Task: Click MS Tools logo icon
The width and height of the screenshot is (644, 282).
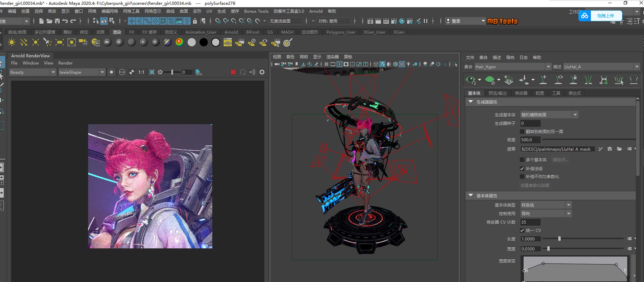Action: 502,21
